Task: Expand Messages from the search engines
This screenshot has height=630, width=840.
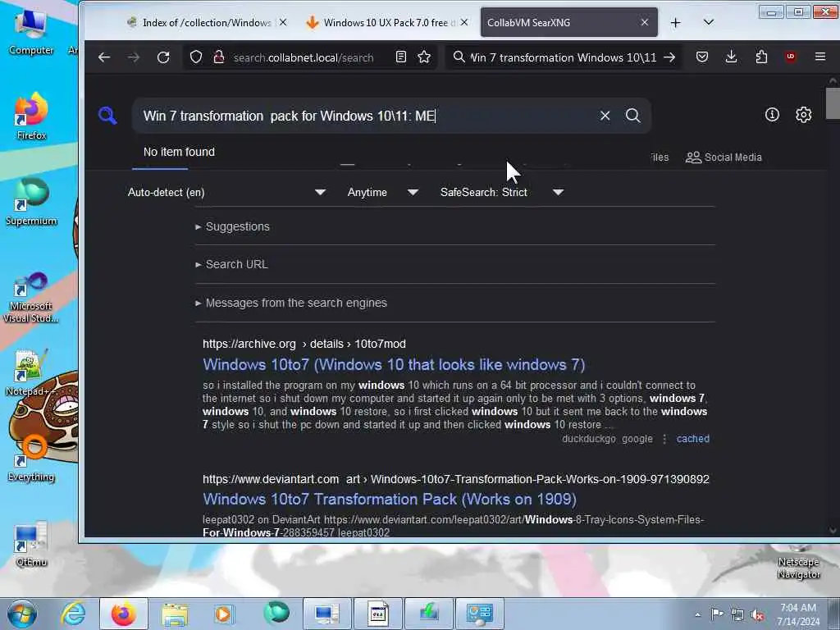Action: [291, 304]
